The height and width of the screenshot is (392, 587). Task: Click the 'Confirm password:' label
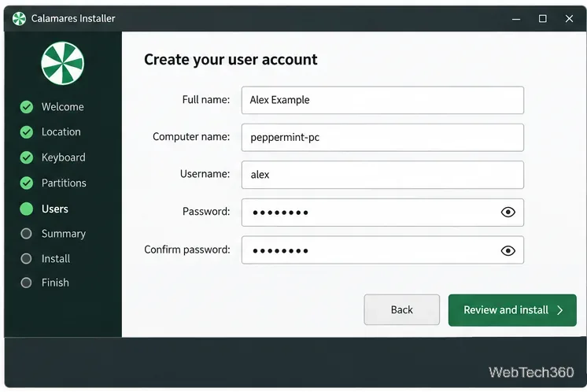pyautogui.click(x=187, y=250)
